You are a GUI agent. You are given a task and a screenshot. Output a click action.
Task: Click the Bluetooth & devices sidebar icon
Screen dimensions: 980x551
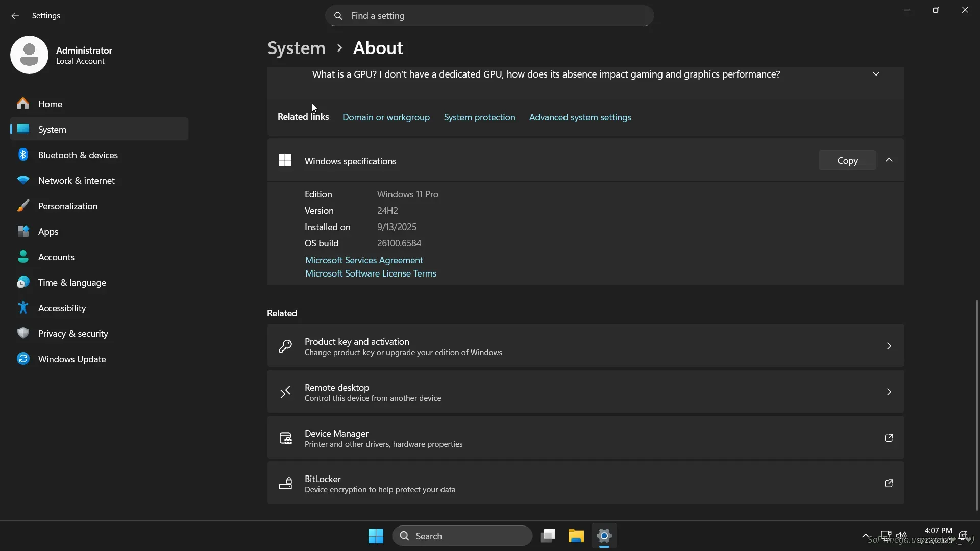point(23,155)
